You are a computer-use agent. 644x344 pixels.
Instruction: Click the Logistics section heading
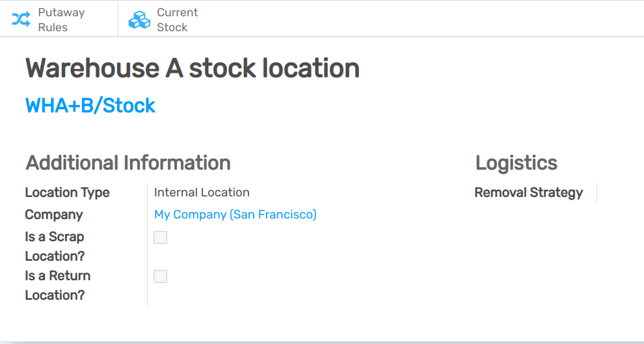pos(516,163)
